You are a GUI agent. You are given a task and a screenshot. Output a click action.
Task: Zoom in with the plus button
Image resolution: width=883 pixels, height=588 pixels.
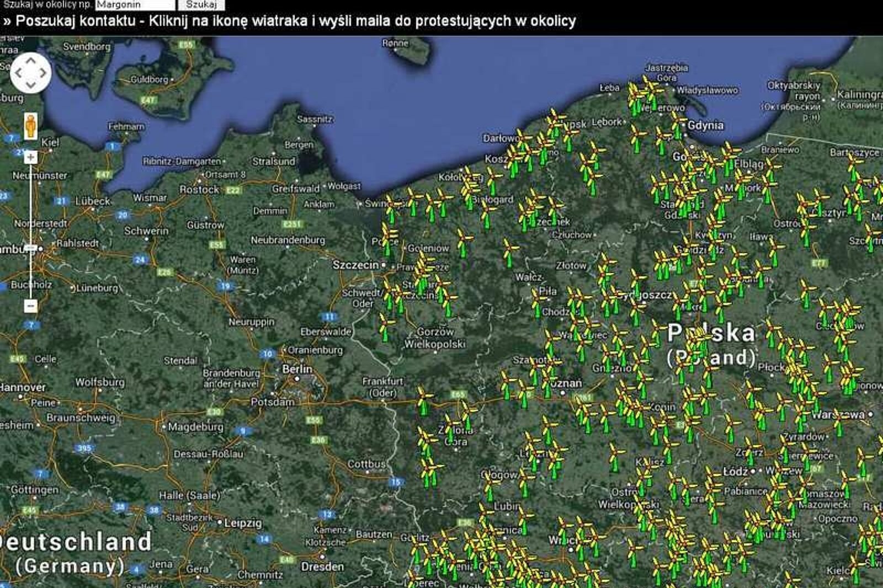[30, 158]
